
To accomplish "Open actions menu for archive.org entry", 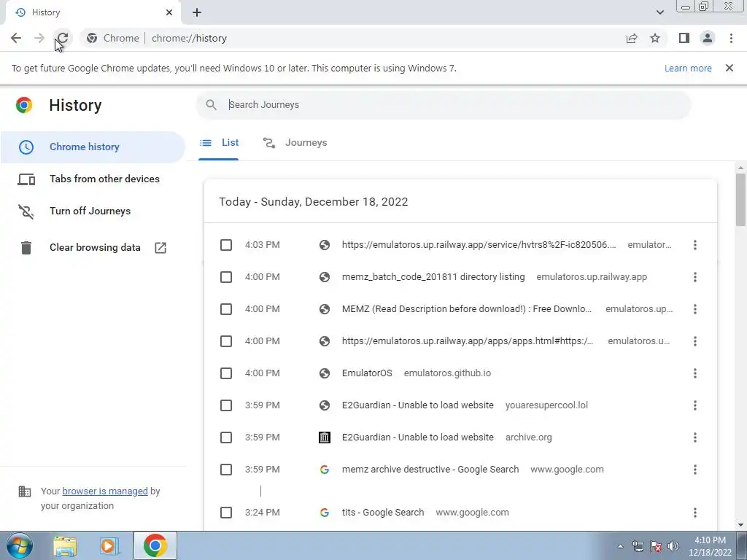I will [695, 437].
